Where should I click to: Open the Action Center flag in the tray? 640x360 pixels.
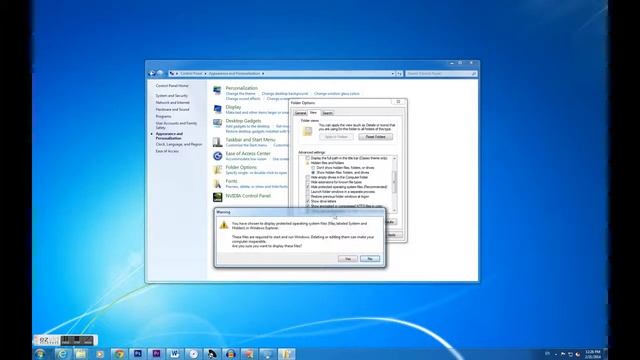tap(563, 354)
